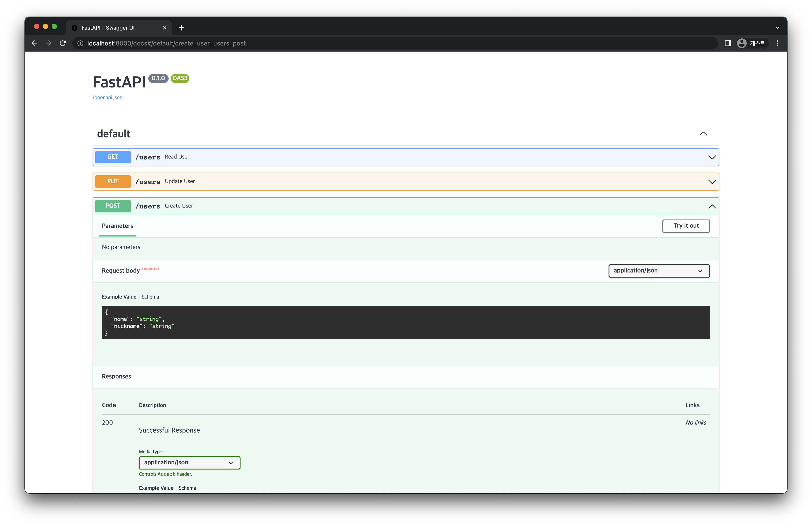The image size is (812, 526).
Task: Click the Responses heading
Action: [x=116, y=376]
